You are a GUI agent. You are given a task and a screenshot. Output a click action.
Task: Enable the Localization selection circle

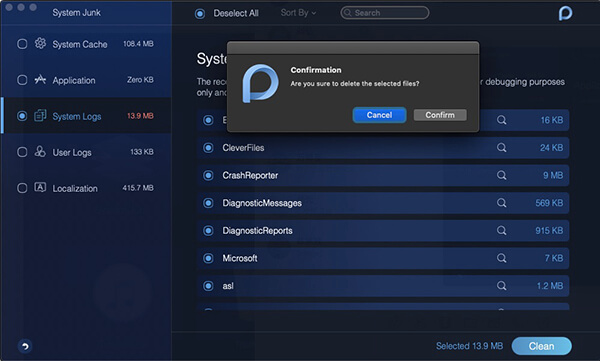(x=22, y=188)
